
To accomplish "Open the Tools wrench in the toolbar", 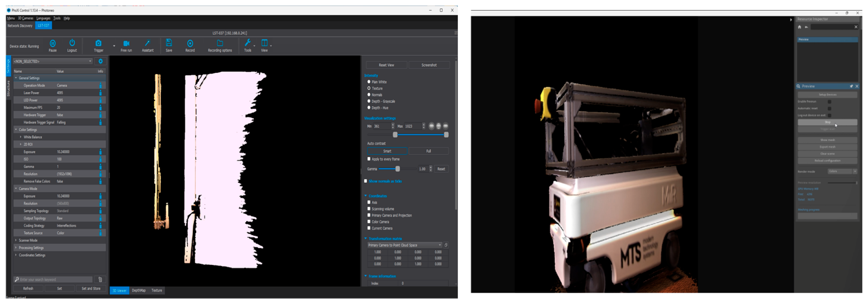I will (x=248, y=43).
